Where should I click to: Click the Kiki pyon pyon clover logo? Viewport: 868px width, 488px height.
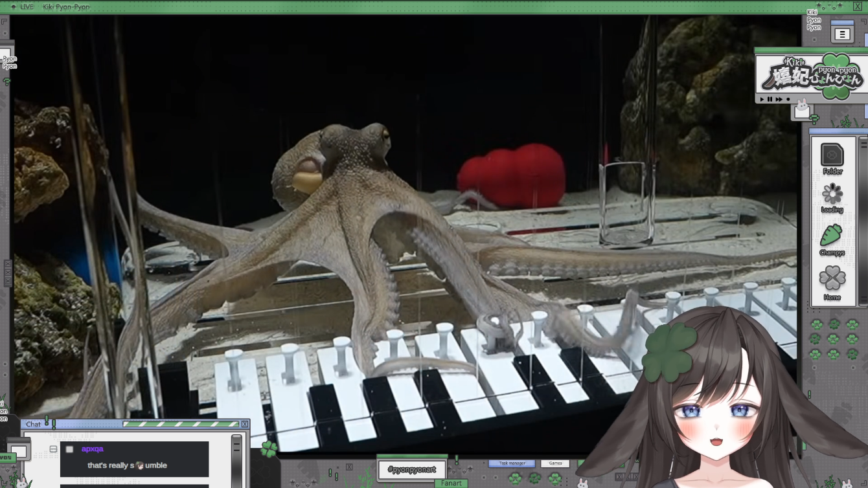click(x=812, y=75)
